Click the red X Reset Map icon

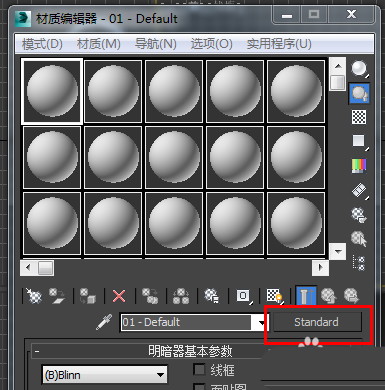pos(119,296)
